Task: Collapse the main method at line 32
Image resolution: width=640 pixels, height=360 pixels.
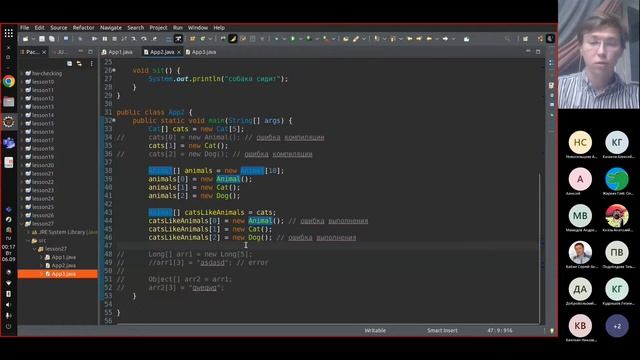Action: point(114,121)
